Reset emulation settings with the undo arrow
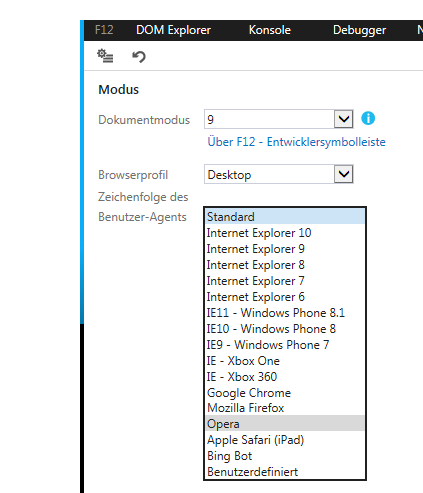Viewport: 423px width, 493px height. (x=139, y=56)
